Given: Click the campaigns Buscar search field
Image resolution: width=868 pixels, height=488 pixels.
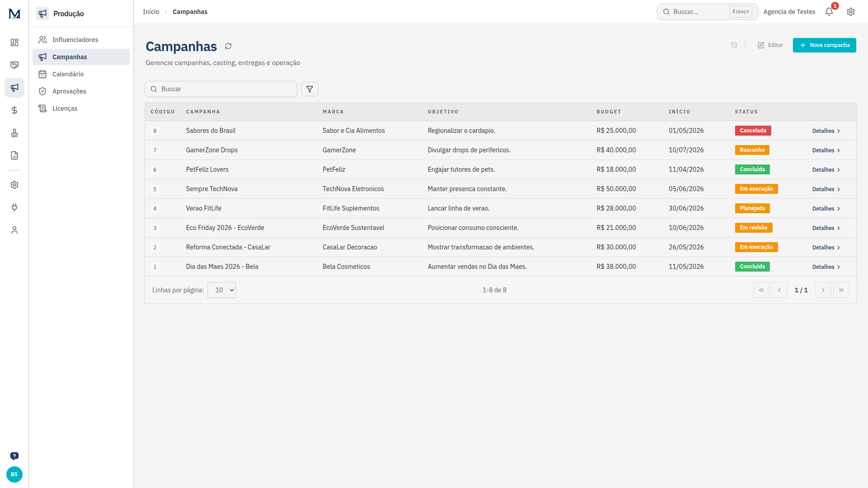Looking at the screenshot, I should coord(221,89).
